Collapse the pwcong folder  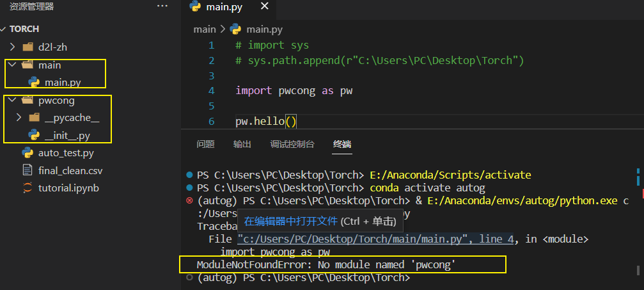pos(12,100)
